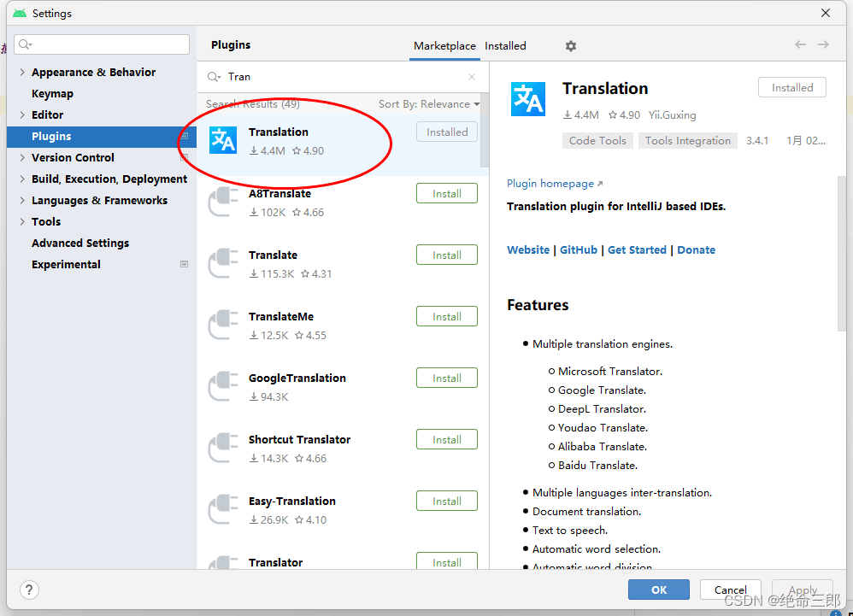
Task: Click the forward navigation arrow
Action: point(823,44)
